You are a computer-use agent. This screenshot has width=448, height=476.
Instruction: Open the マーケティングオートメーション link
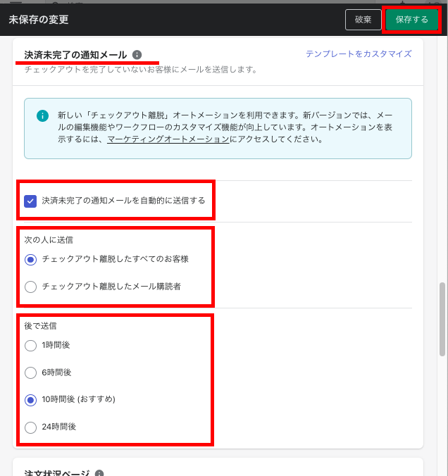[x=168, y=139]
